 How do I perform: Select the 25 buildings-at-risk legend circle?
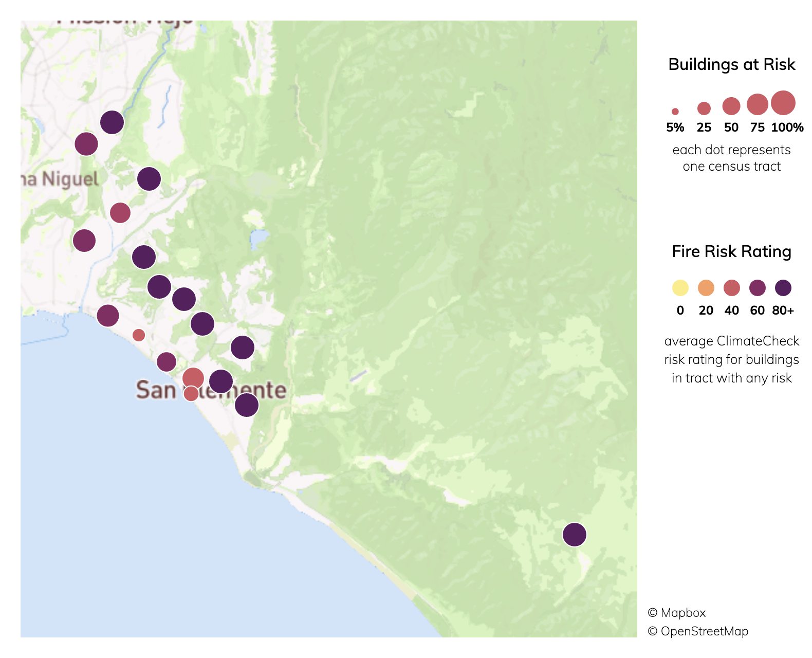point(704,108)
